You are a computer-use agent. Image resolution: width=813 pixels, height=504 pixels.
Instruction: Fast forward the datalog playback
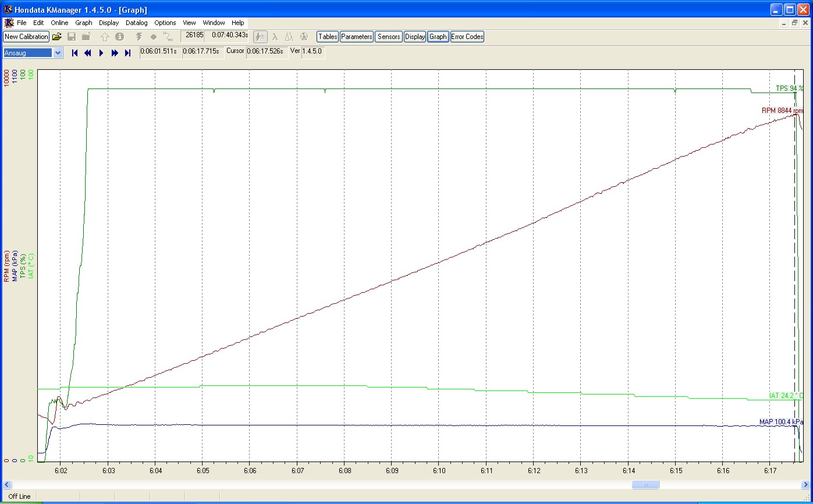(115, 53)
